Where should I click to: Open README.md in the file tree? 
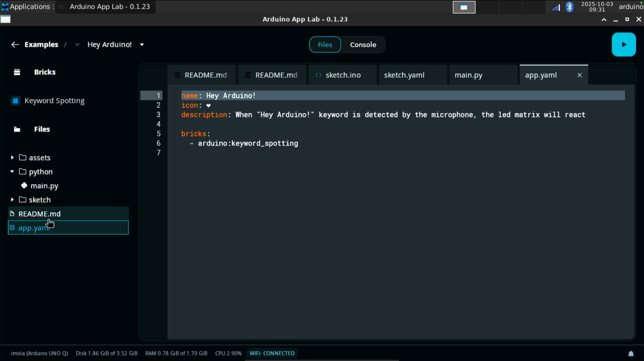[x=68, y=214]
